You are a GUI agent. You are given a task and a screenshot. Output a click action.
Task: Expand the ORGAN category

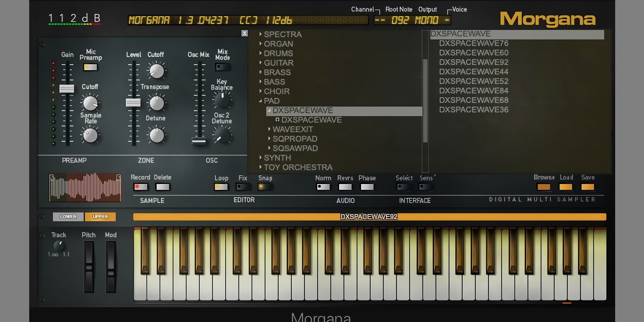pos(260,43)
